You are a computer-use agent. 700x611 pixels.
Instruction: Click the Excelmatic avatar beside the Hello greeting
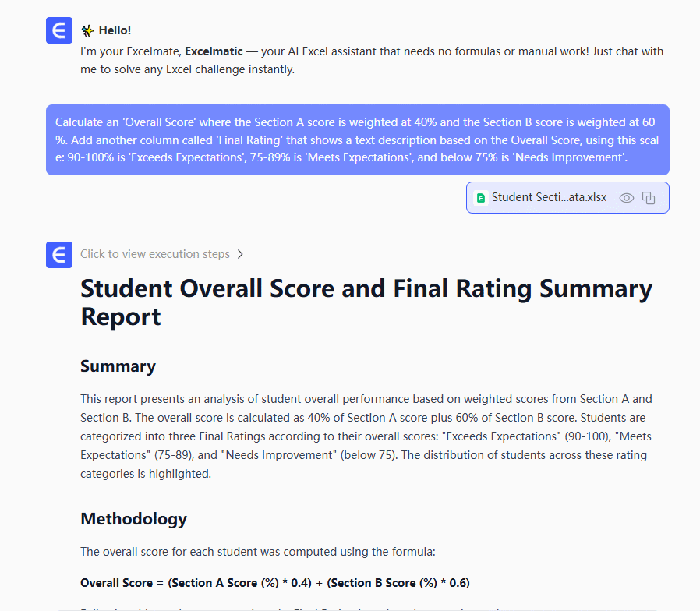pyautogui.click(x=59, y=30)
